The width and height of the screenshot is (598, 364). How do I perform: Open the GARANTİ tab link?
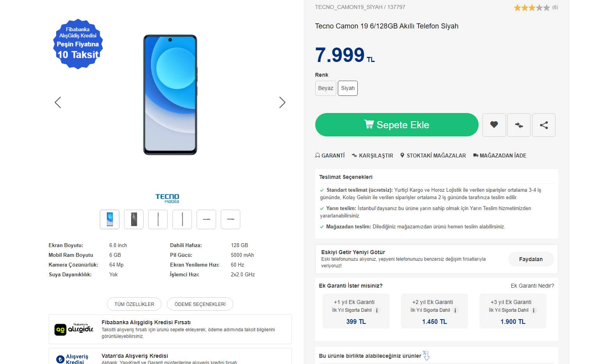click(330, 155)
